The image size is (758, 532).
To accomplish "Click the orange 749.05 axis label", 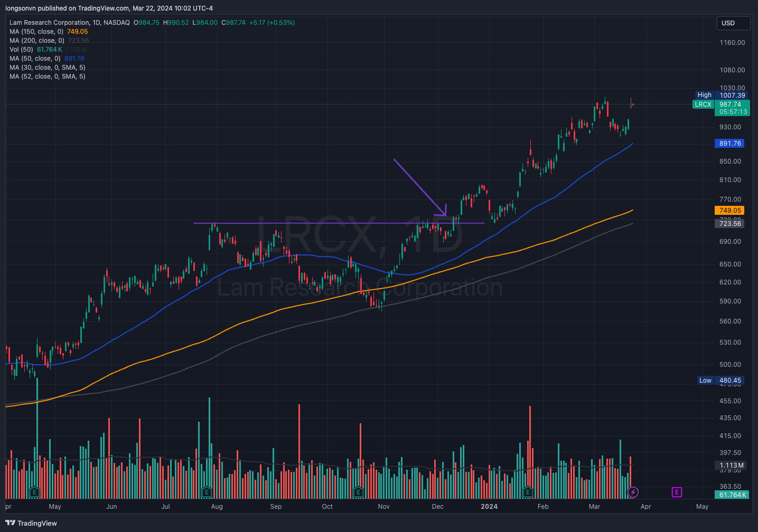I will (730, 211).
